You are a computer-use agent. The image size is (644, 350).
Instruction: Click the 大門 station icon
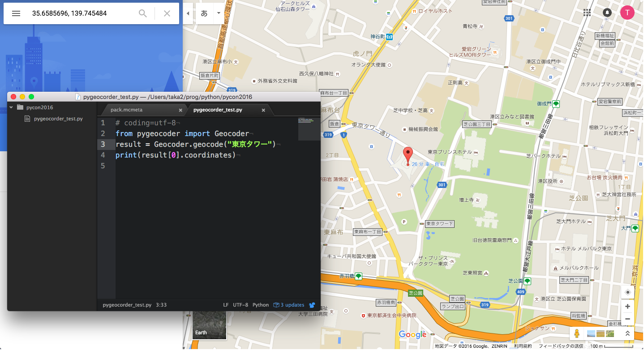click(635, 228)
